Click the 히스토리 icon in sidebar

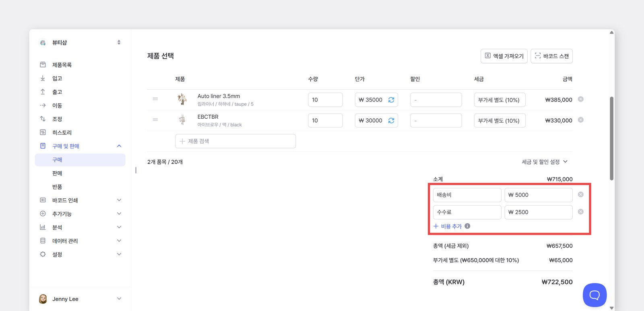[x=43, y=132]
